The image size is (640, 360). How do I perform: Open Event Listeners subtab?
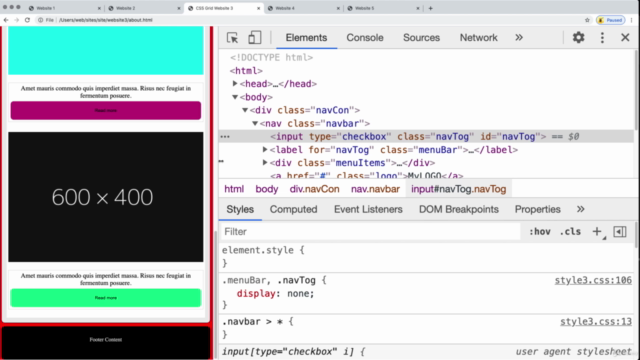tap(368, 209)
